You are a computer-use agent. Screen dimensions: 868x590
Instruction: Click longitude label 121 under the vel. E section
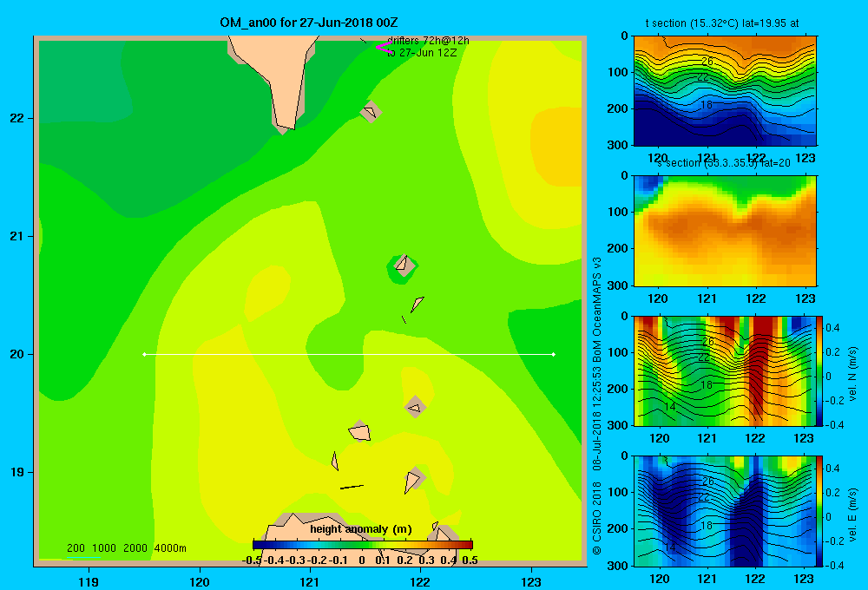pyautogui.click(x=707, y=579)
